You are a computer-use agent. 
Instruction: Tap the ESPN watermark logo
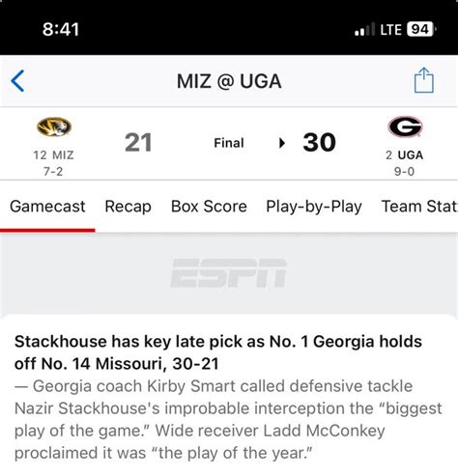pyautogui.click(x=229, y=273)
